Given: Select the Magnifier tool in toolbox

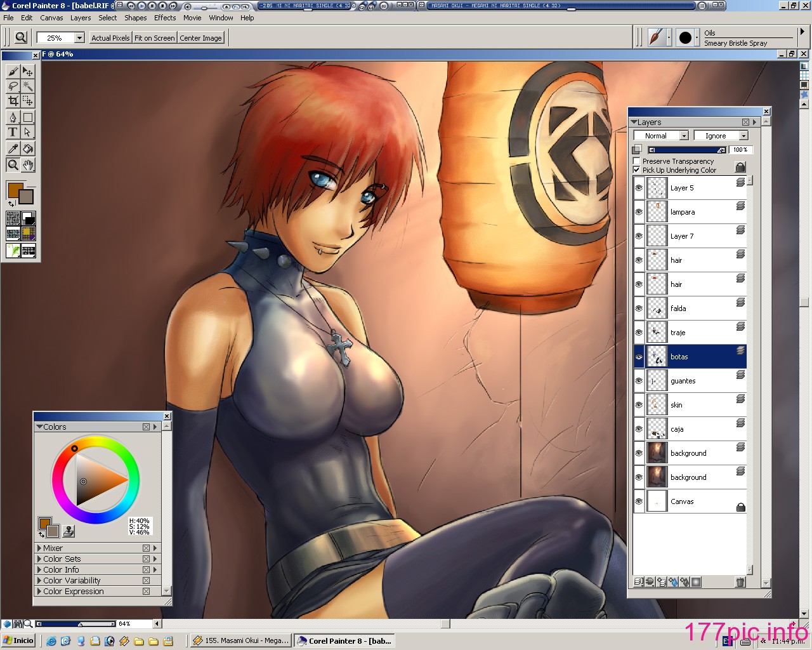Looking at the screenshot, I should point(13,165).
